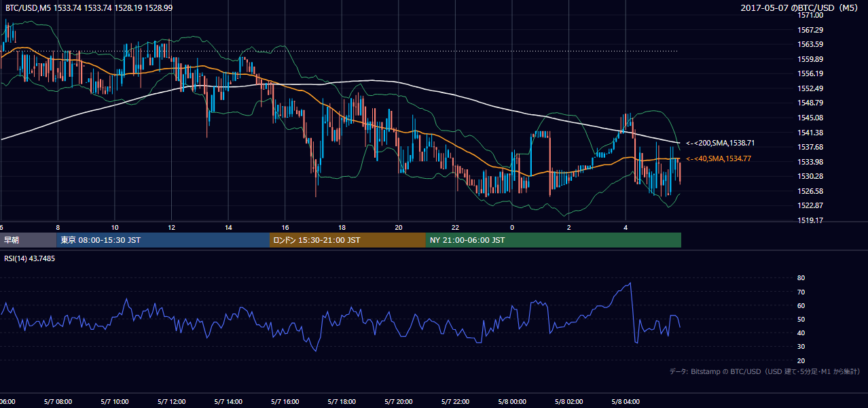Click the bottom date label 5/7 16:00

[x=285, y=402]
